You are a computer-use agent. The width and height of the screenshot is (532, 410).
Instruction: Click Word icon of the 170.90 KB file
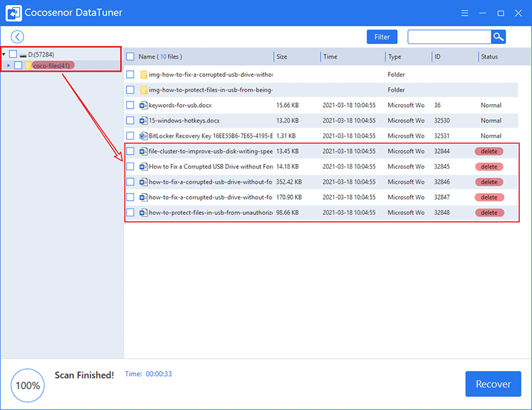pos(143,197)
